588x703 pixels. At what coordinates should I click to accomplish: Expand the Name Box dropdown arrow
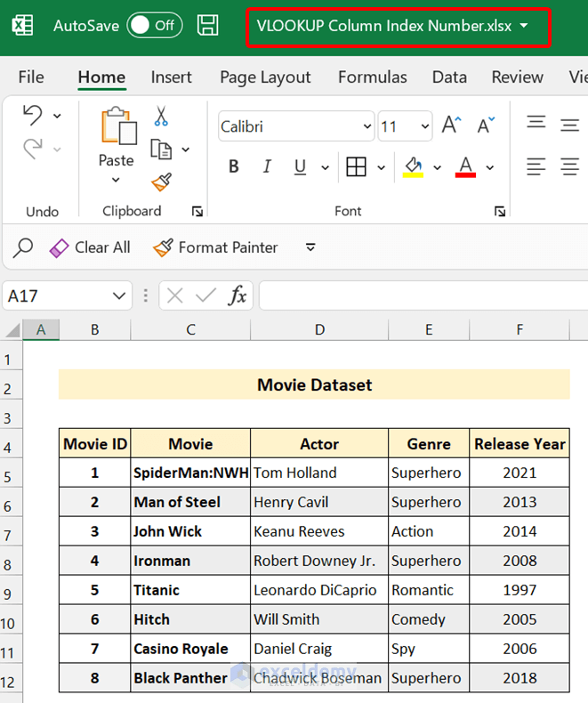point(119,296)
